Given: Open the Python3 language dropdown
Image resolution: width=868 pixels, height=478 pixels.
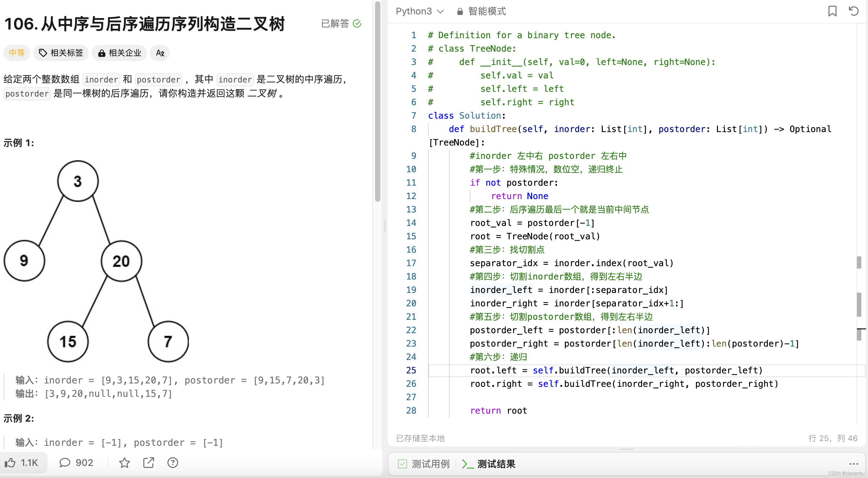Looking at the screenshot, I should tap(420, 11).
